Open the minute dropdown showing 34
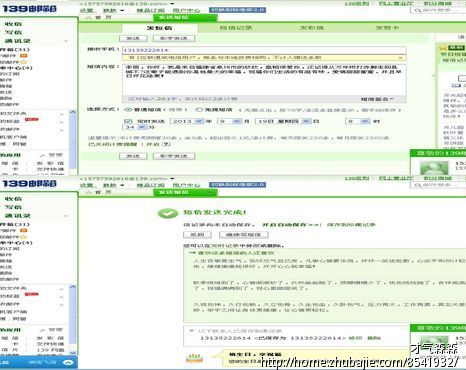The image size is (466, 370). click(x=135, y=127)
